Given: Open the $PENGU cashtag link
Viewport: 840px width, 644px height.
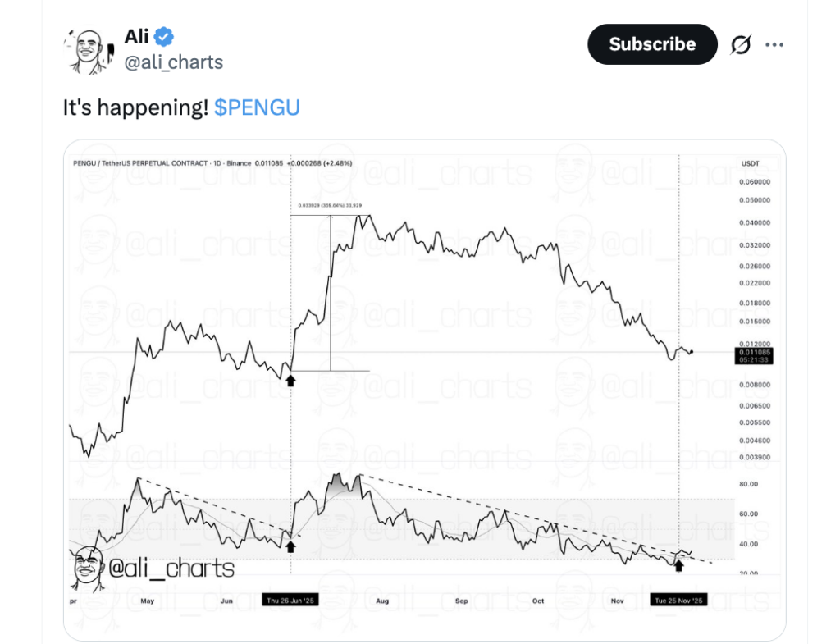Looking at the screenshot, I should tap(257, 107).
